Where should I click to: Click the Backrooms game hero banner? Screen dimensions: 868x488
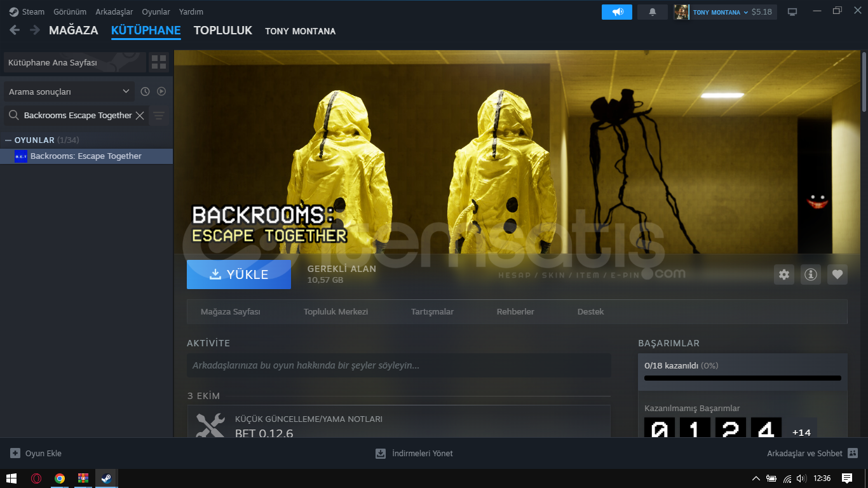point(517,152)
